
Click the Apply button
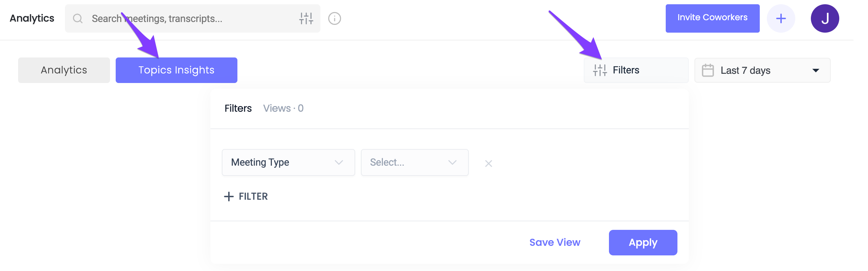(643, 243)
